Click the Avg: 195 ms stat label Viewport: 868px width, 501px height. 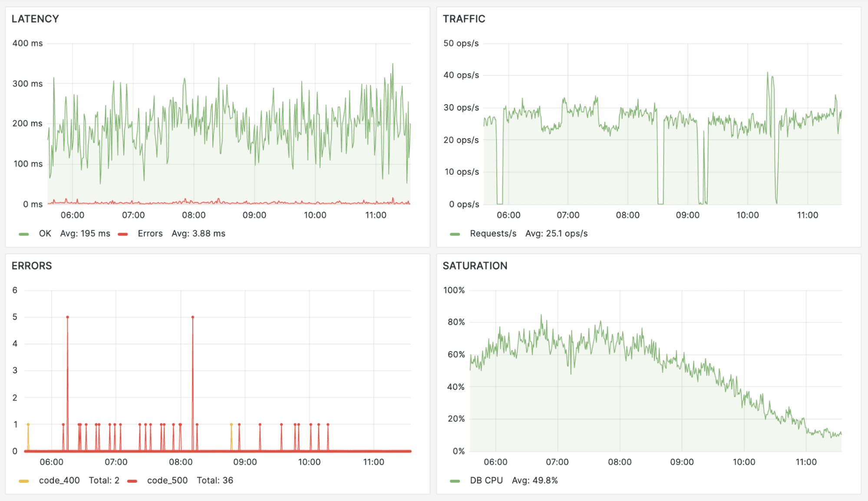85,233
